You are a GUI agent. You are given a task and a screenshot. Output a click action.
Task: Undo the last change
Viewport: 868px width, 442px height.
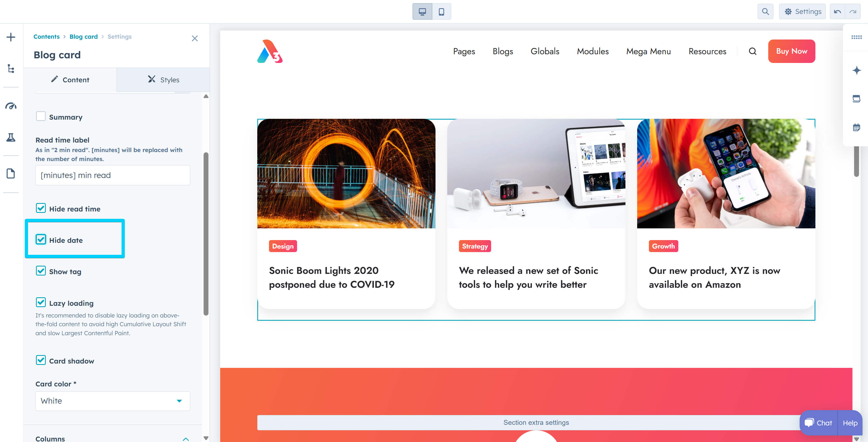837,12
